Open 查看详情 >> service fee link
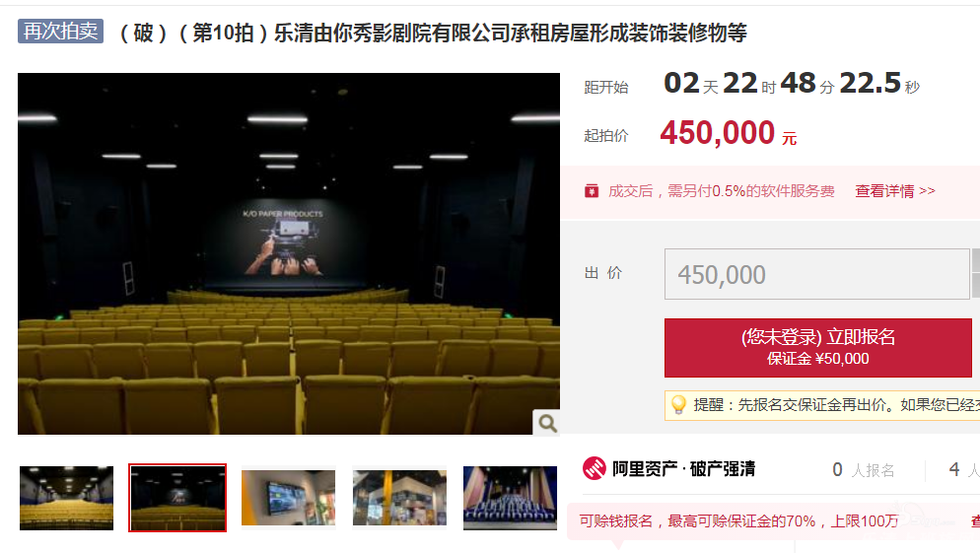980x553 pixels. click(895, 191)
